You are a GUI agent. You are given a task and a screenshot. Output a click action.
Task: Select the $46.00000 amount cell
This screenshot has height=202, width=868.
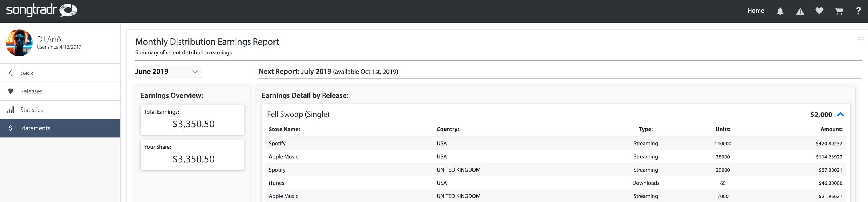coord(830,183)
